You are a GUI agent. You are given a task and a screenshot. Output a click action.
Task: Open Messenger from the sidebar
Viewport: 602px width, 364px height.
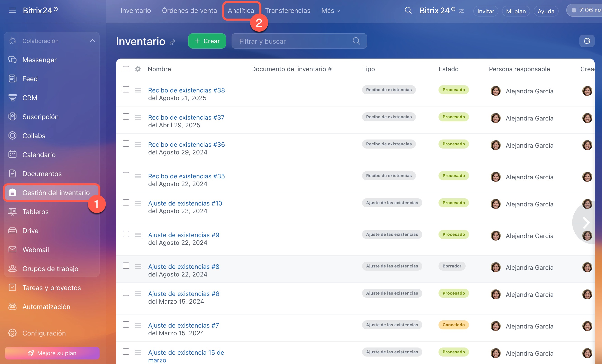click(x=39, y=60)
